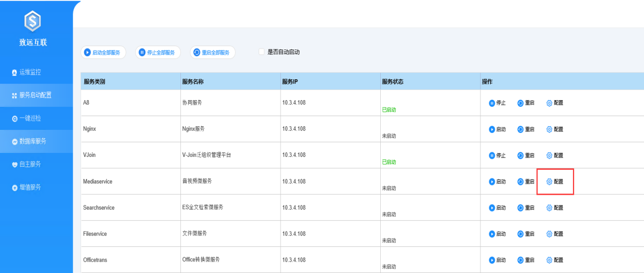Open 配置 for Officetrans service
The height and width of the screenshot is (273, 644).
555,260
